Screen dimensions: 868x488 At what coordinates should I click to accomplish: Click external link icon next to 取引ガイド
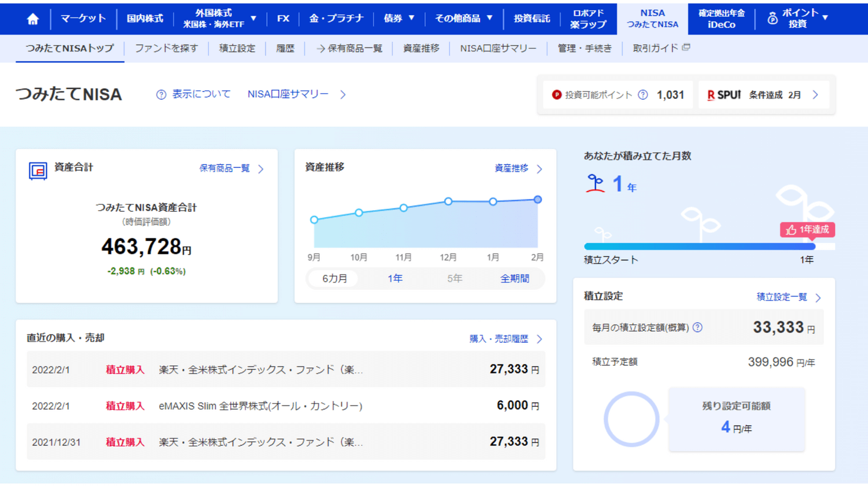click(686, 47)
